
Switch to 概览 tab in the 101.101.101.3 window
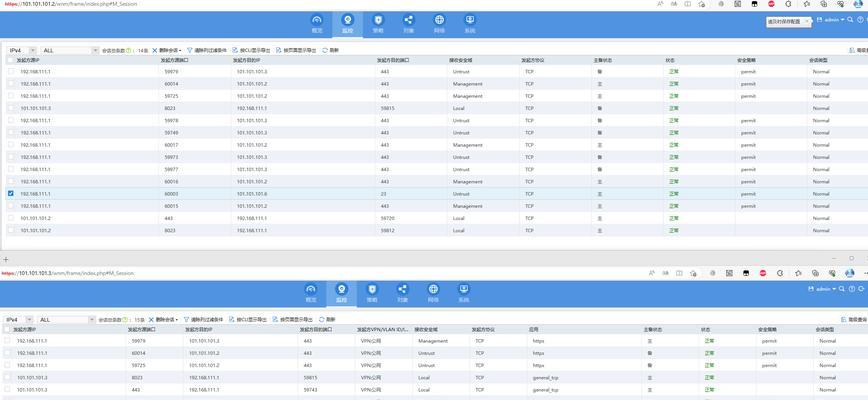tap(311, 293)
